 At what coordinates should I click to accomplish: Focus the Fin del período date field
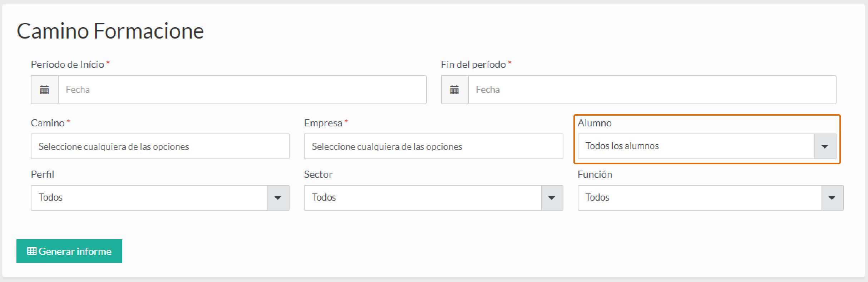tap(652, 90)
